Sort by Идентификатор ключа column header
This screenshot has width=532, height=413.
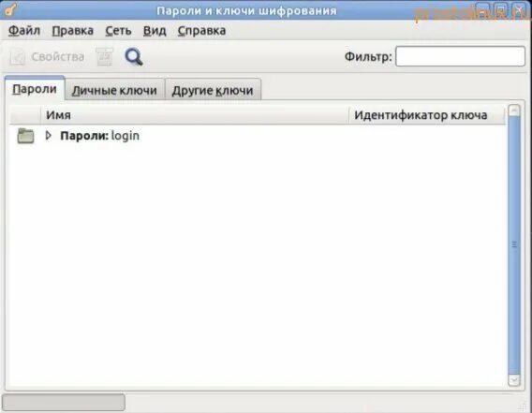click(x=427, y=115)
